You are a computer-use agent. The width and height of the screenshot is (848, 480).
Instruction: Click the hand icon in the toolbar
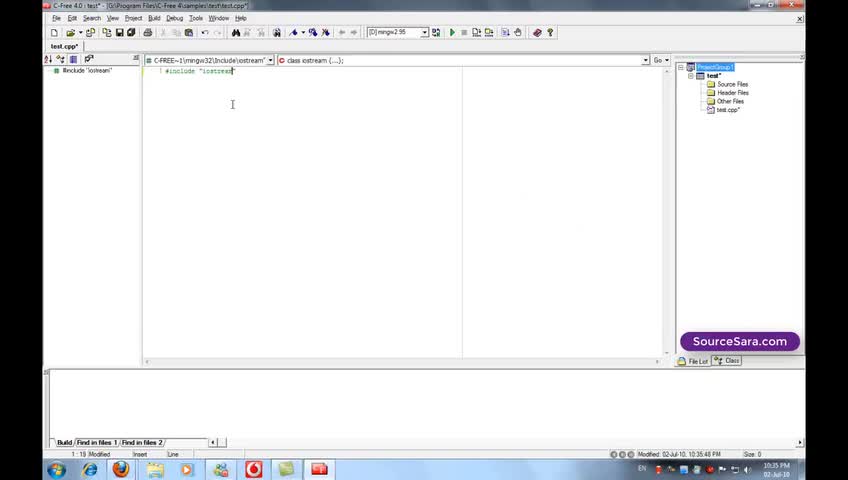518,32
